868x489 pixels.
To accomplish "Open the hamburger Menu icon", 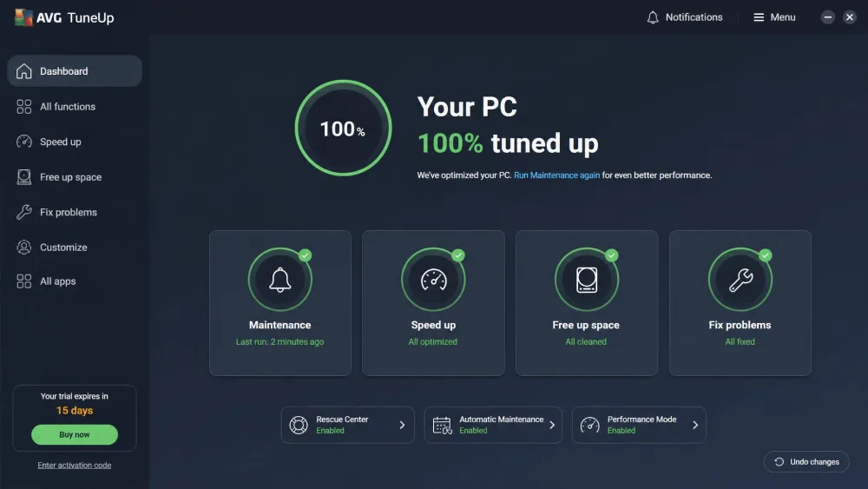I will (759, 17).
